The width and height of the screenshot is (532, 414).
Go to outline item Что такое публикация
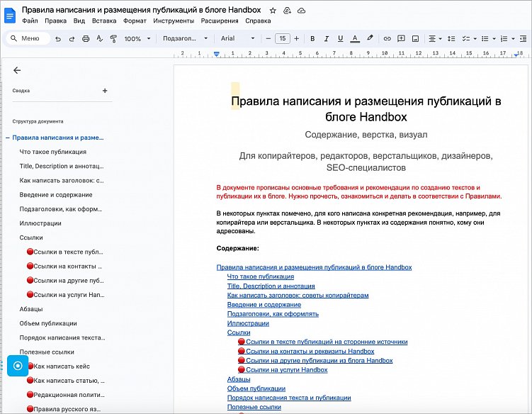pyautogui.click(x=53, y=152)
